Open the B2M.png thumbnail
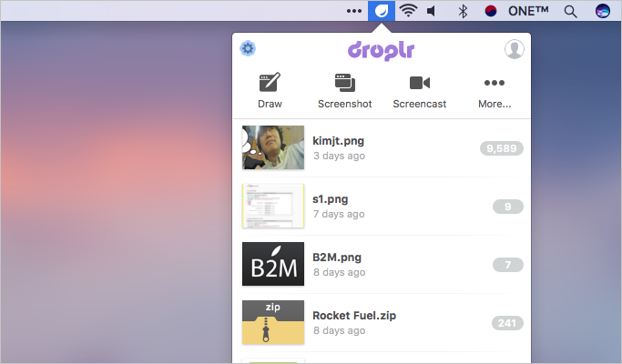The width and height of the screenshot is (622, 364). 273,264
